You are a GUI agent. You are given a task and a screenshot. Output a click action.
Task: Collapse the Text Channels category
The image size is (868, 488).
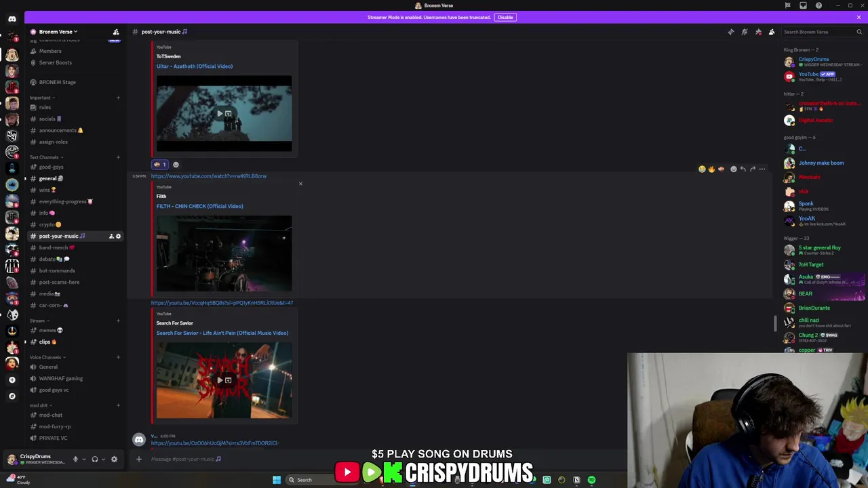click(x=45, y=157)
